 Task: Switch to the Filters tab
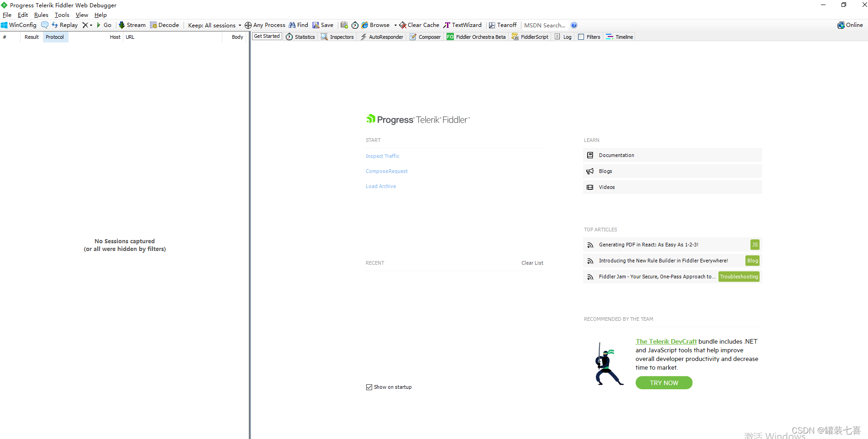pos(589,37)
